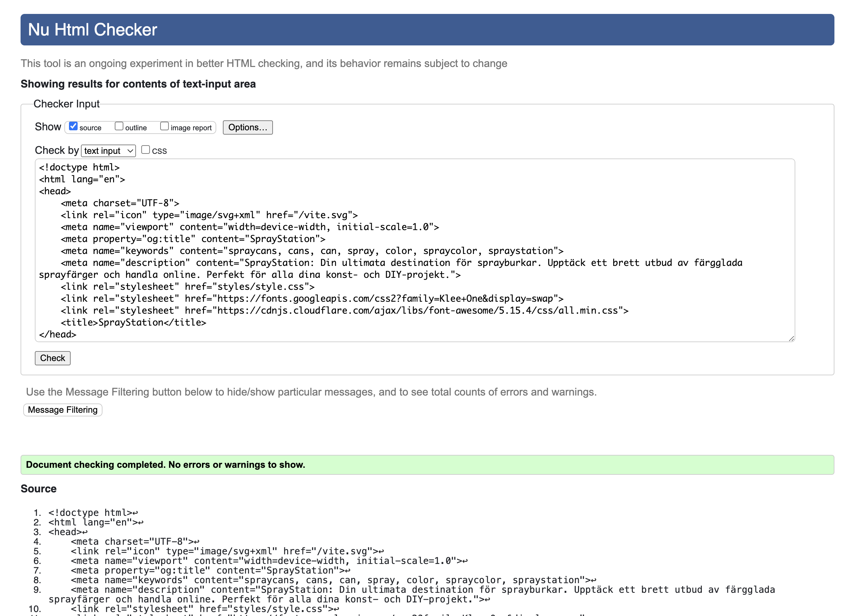
Task: Click source line 9 description meta
Action: (412, 594)
